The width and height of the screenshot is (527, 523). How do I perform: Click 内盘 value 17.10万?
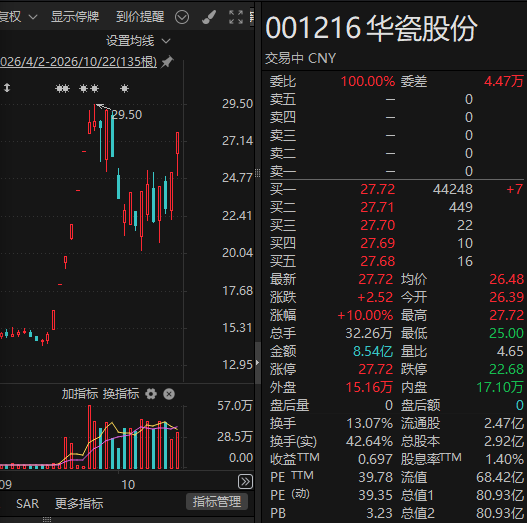[x=500, y=388]
